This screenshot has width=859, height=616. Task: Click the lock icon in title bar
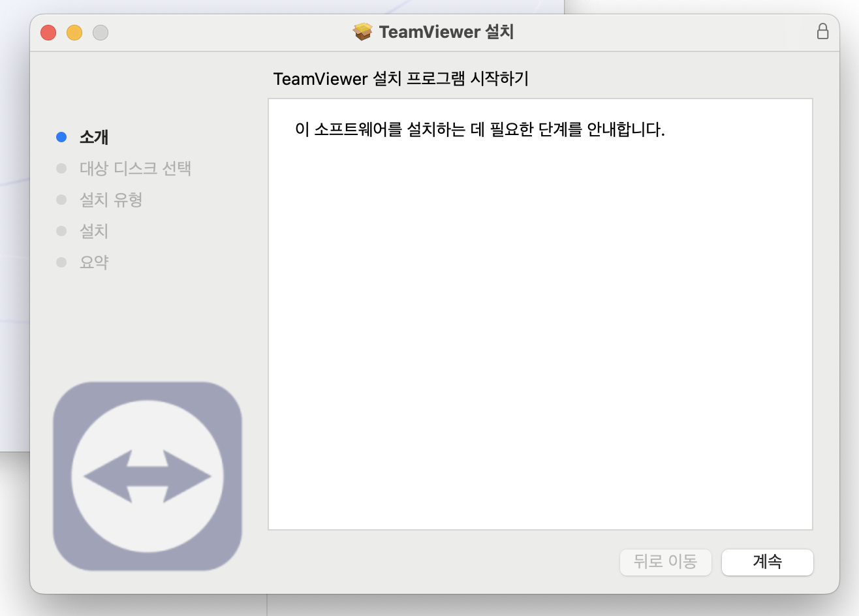point(822,31)
